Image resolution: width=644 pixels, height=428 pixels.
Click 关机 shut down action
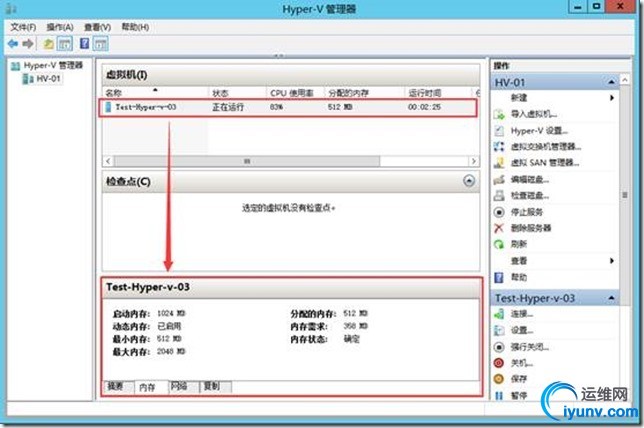[522, 363]
